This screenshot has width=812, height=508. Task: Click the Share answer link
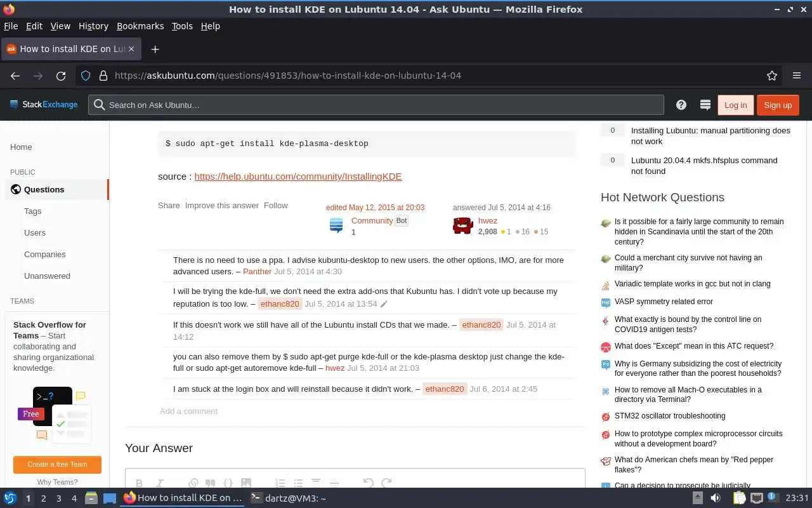(x=169, y=206)
